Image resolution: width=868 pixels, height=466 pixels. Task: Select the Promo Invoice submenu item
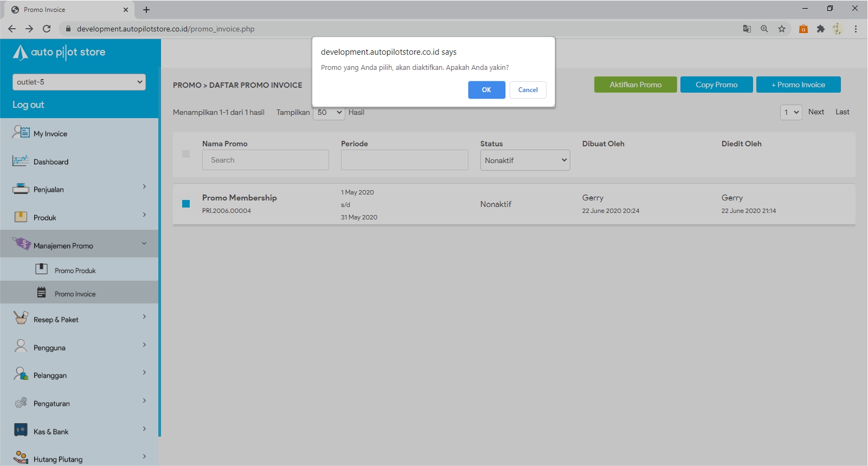[x=75, y=294]
